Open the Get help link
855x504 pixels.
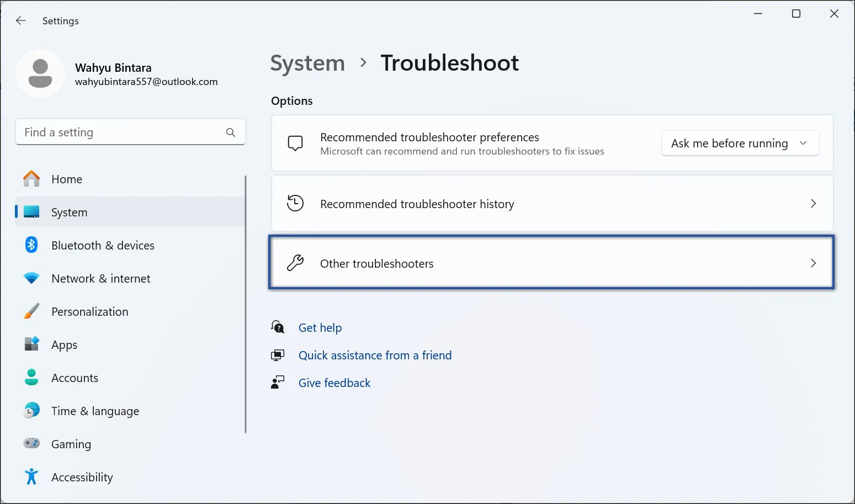320,327
